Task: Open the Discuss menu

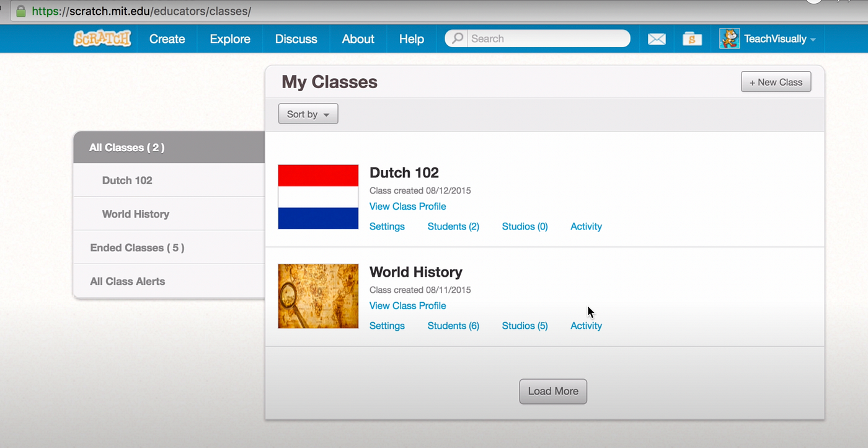Action: (x=296, y=38)
